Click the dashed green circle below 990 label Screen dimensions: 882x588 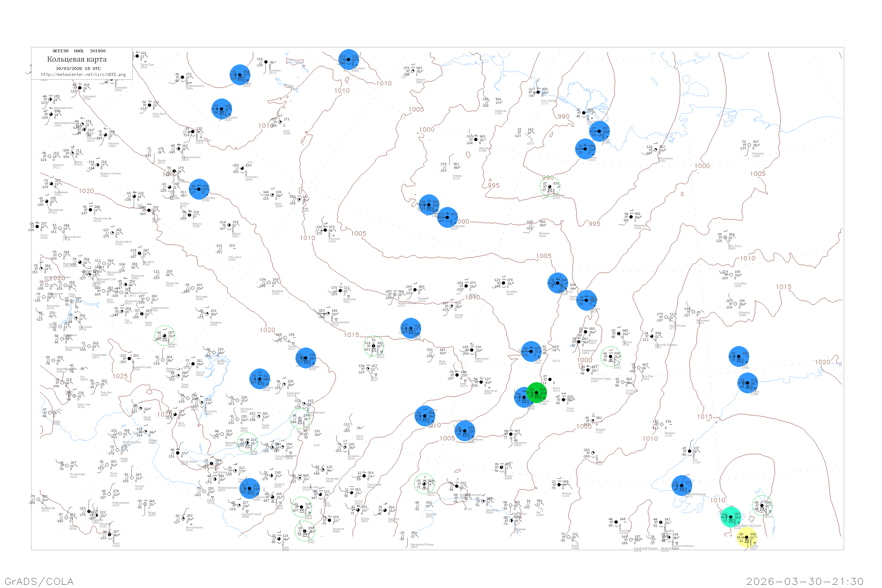(550, 186)
